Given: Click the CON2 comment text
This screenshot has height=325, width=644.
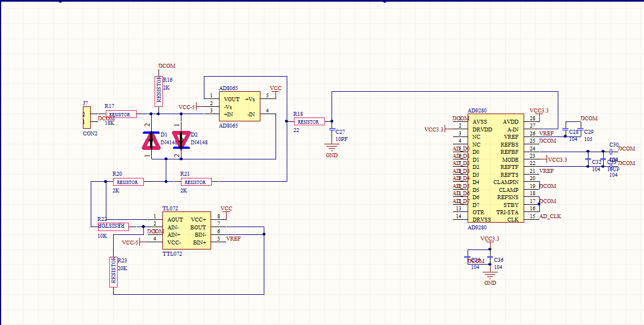Looking at the screenshot, I should pos(90,134).
